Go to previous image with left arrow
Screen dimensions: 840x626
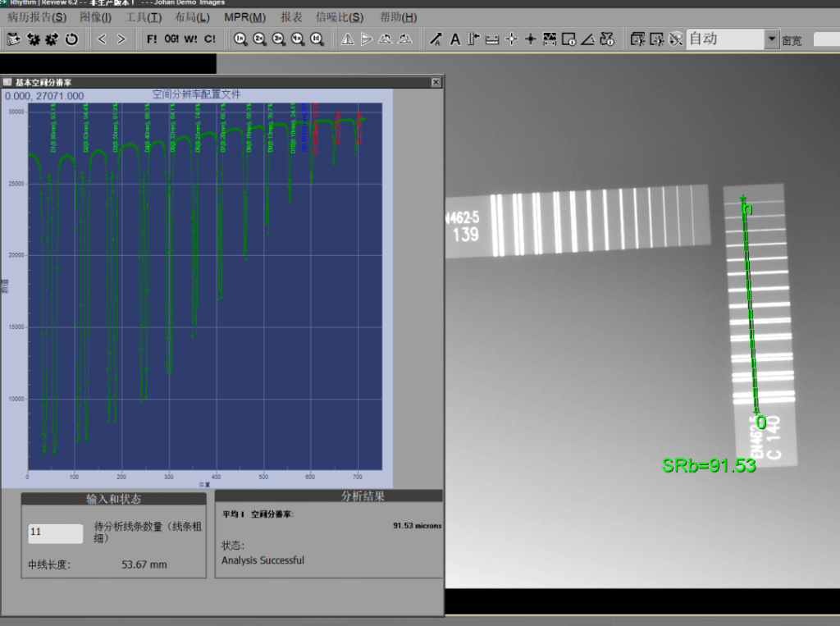pyautogui.click(x=102, y=39)
